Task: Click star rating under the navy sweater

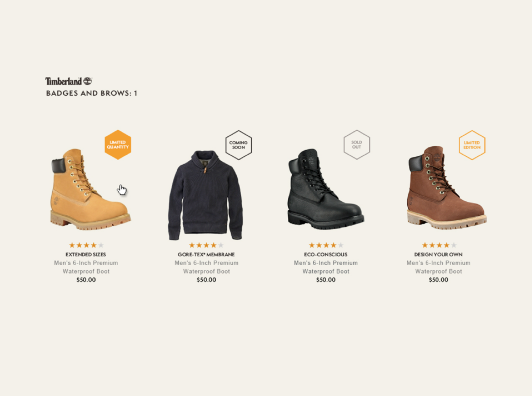Action: pos(206,245)
